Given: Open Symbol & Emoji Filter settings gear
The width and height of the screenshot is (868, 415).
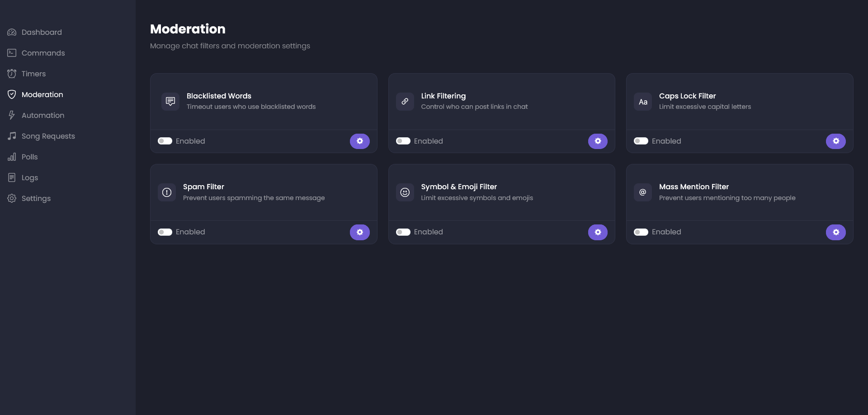Looking at the screenshot, I should [598, 232].
